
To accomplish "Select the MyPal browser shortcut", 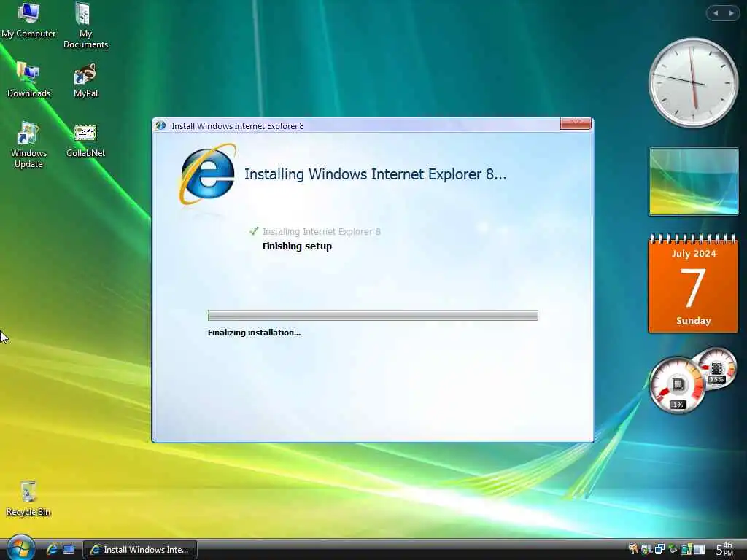I will click(86, 79).
